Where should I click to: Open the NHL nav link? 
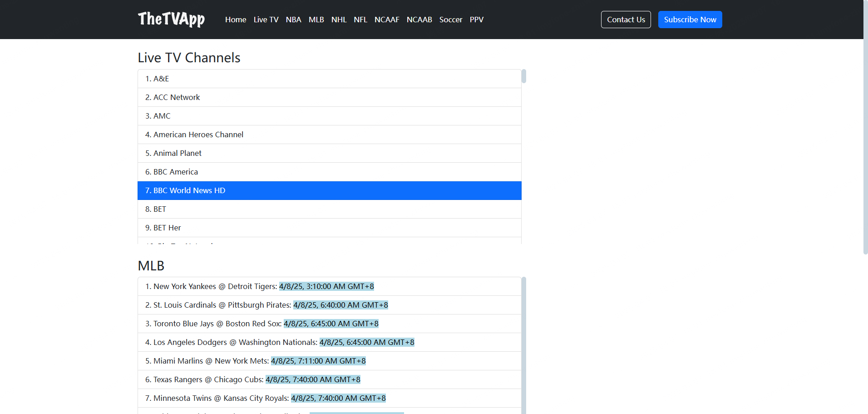(x=339, y=20)
